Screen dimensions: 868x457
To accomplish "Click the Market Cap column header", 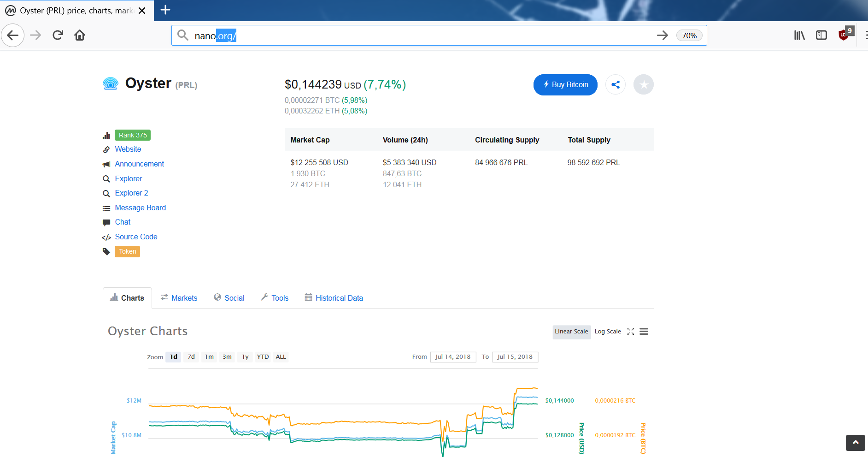I will (x=310, y=140).
